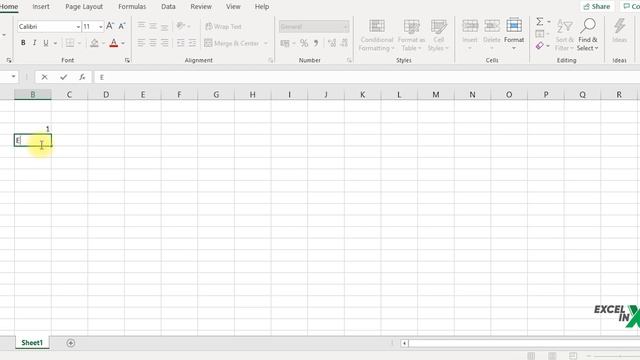
Task: Click the Insert cells button
Action: (x=470, y=34)
